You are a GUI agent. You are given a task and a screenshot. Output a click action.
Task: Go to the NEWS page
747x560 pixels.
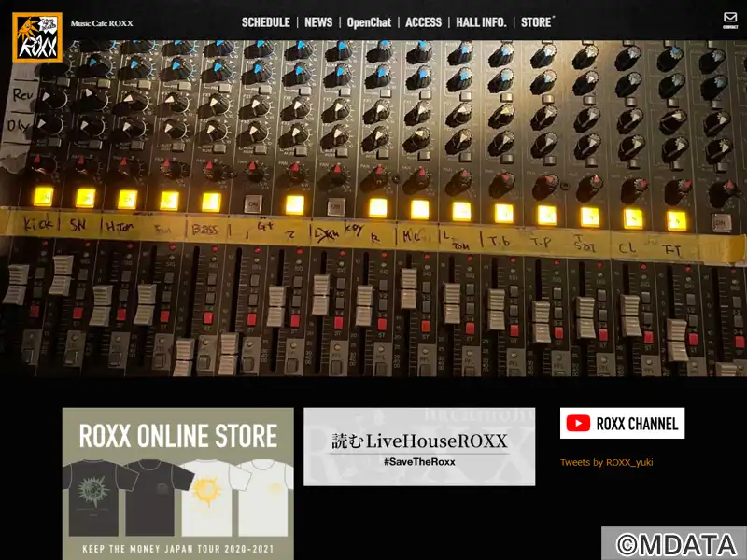(x=318, y=22)
